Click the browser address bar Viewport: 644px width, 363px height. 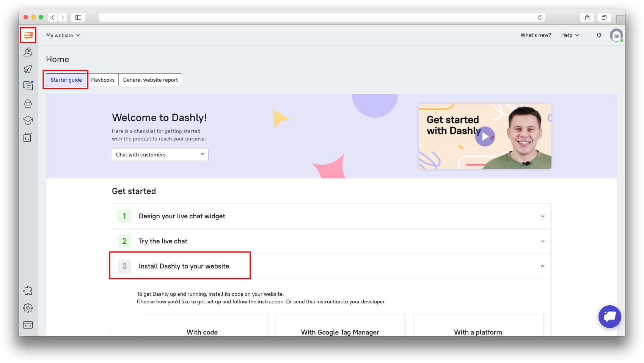click(322, 17)
